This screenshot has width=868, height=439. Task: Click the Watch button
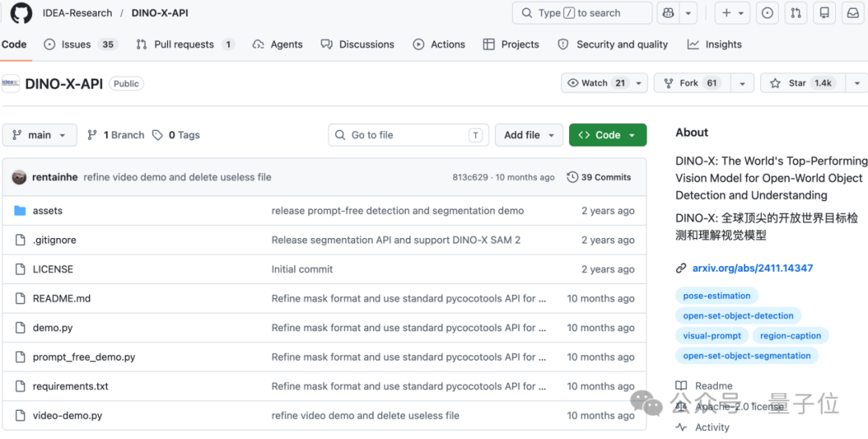tap(596, 83)
